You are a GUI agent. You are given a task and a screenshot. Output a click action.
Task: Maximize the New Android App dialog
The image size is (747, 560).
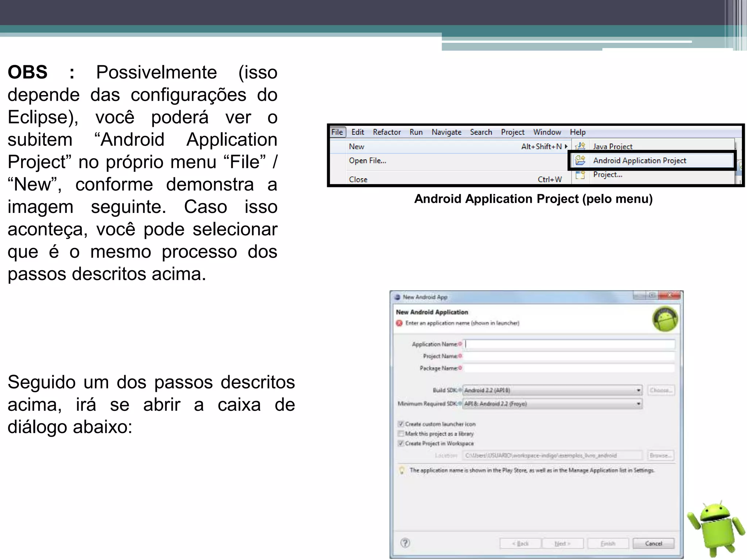pos(653,295)
